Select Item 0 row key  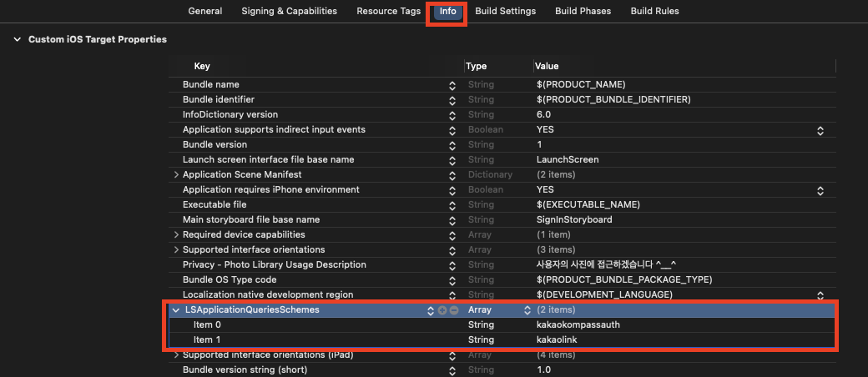208,325
